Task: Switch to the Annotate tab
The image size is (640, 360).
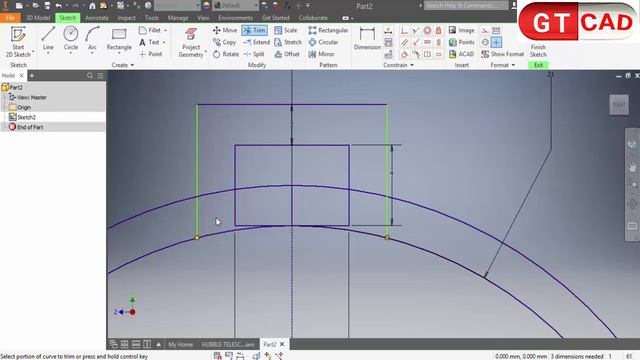Action: (x=97, y=18)
